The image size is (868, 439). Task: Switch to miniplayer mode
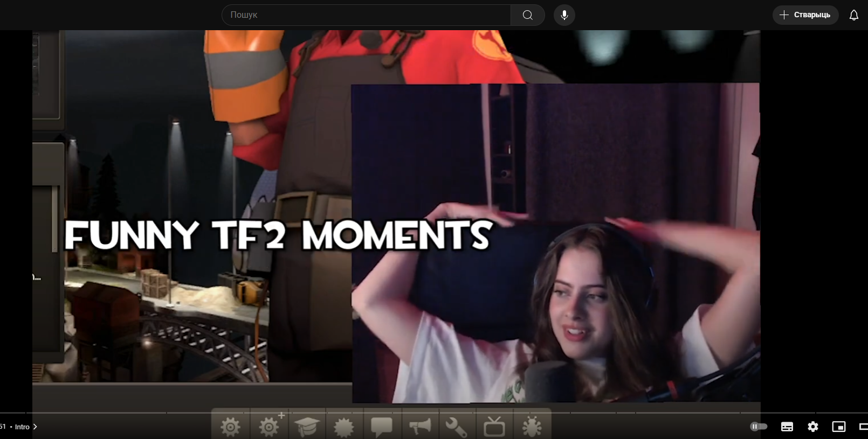[839, 427]
